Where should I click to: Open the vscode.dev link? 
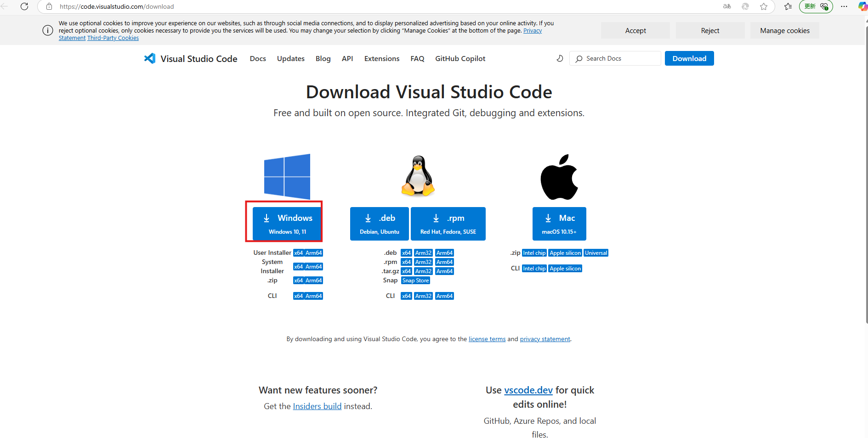click(x=528, y=390)
